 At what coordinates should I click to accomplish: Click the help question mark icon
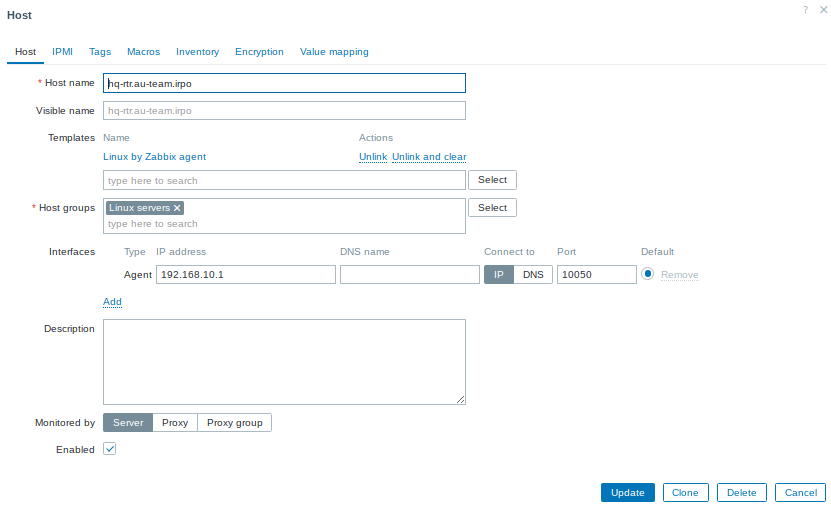coord(805,9)
